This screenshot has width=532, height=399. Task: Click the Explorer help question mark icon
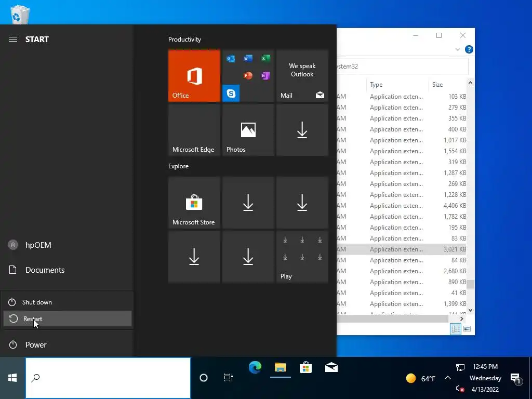469,49
